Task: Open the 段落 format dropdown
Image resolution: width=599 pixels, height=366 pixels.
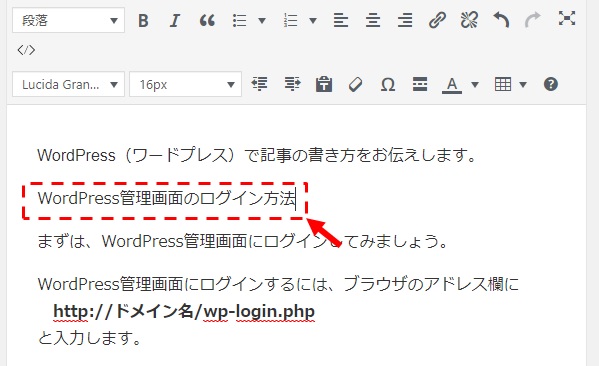Action: click(x=68, y=20)
